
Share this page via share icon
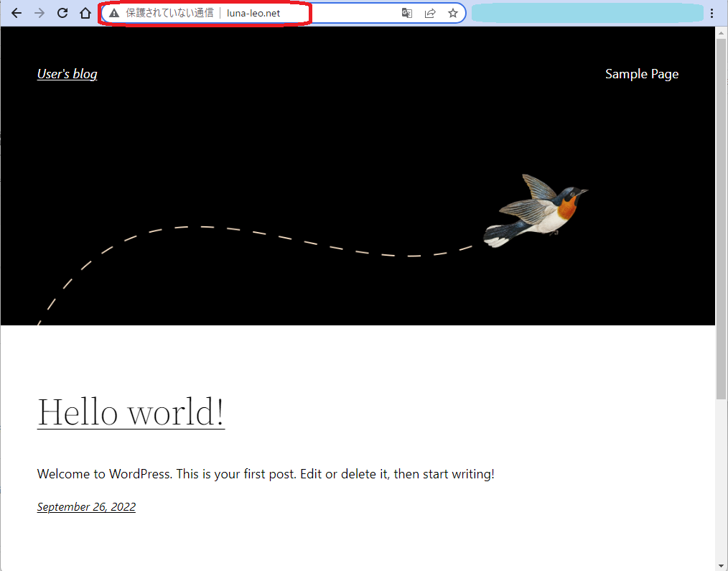[x=430, y=13]
